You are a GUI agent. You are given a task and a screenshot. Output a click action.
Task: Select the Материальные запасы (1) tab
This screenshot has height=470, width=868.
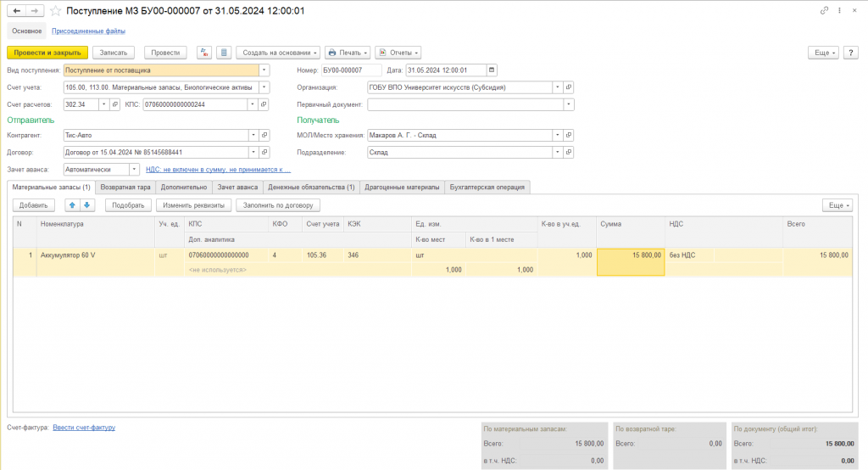(x=51, y=187)
